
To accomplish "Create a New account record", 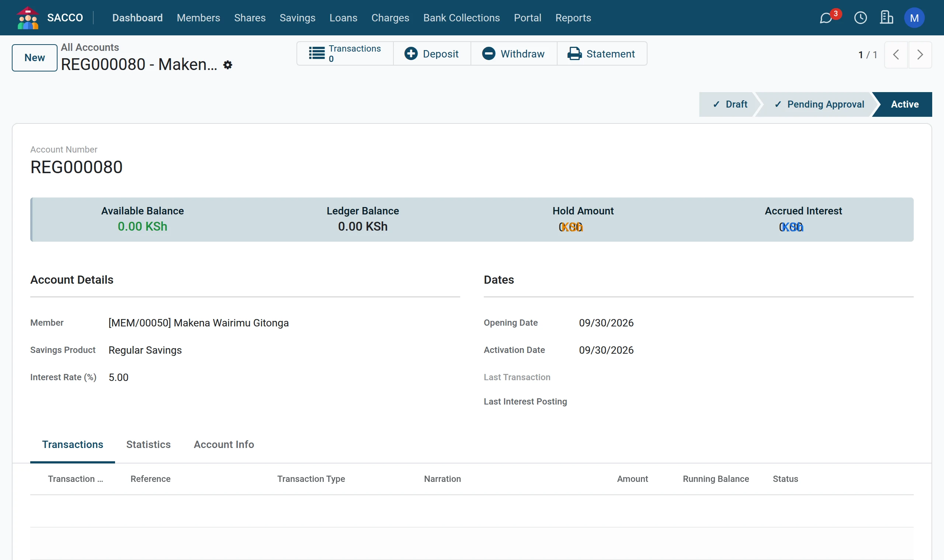I will pos(34,58).
